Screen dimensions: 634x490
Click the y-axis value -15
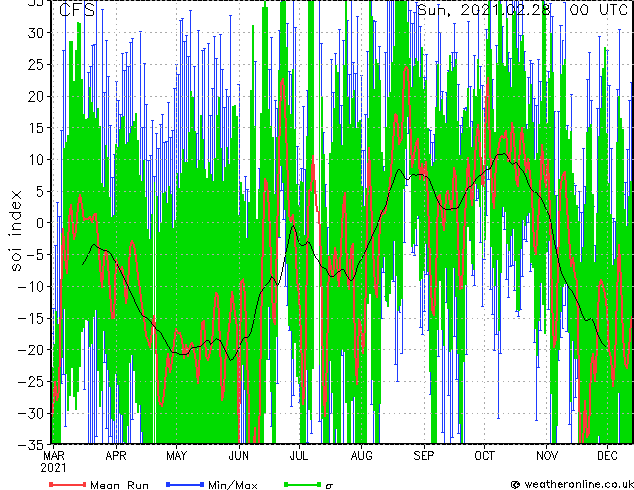[32, 318]
